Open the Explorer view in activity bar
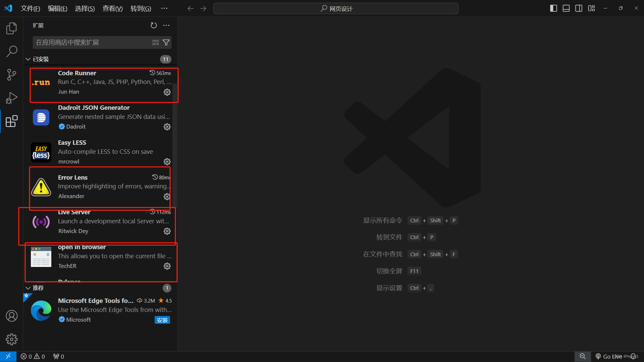 [x=11, y=29]
